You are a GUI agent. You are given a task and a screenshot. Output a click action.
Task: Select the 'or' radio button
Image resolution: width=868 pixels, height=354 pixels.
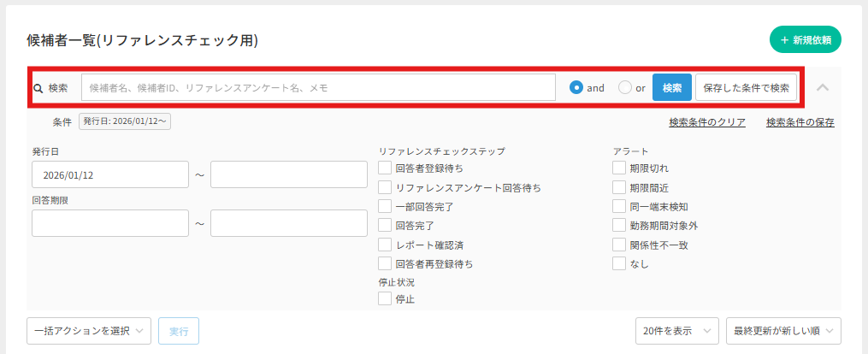[625, 87]
